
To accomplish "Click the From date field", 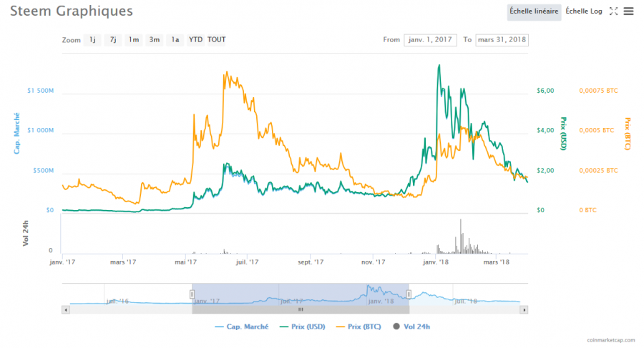I will coord(429,40).
